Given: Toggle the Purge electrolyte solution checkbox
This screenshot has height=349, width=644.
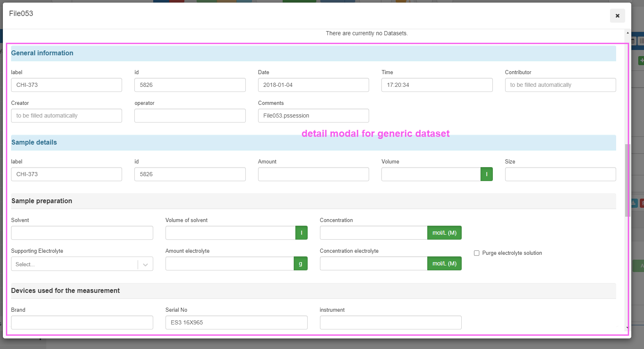Looking at the screenshot, I should pyautogui.click(x=476, y=253).
